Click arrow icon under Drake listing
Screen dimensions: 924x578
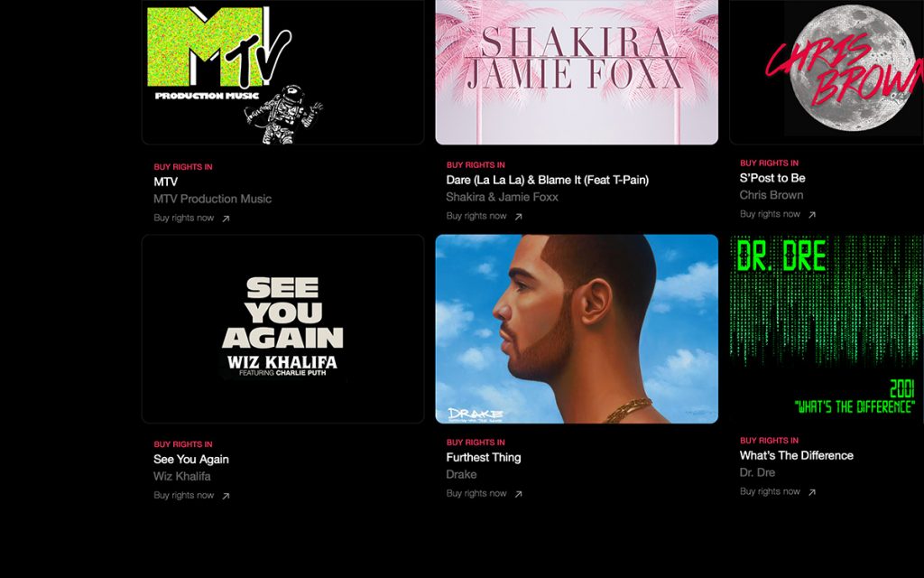[x=519, y=494]
